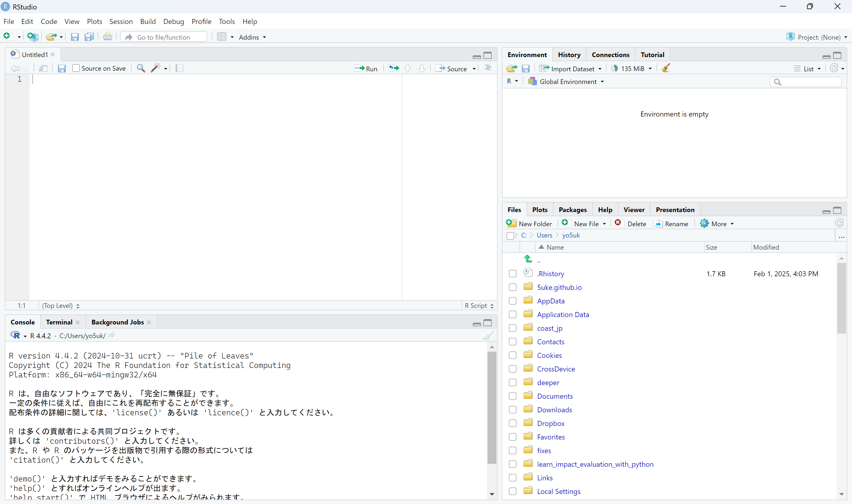Check the box next to coast_jp folder

tap(512, 328)
